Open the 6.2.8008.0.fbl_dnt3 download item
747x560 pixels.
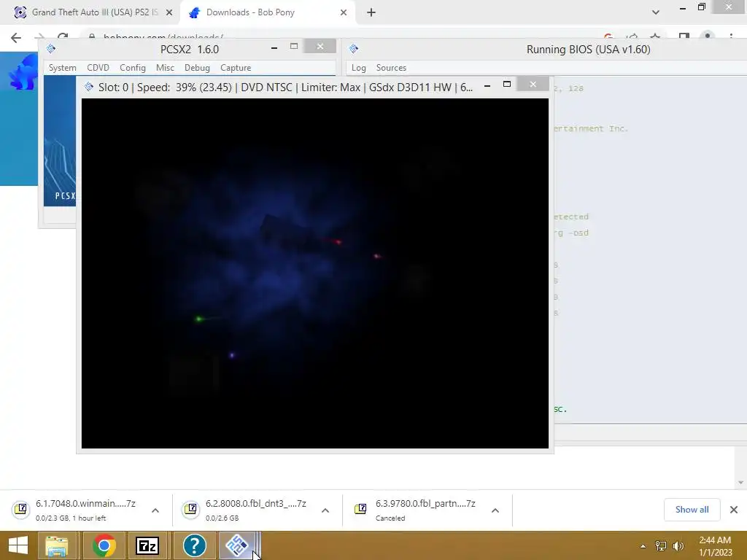pos(256,510)
